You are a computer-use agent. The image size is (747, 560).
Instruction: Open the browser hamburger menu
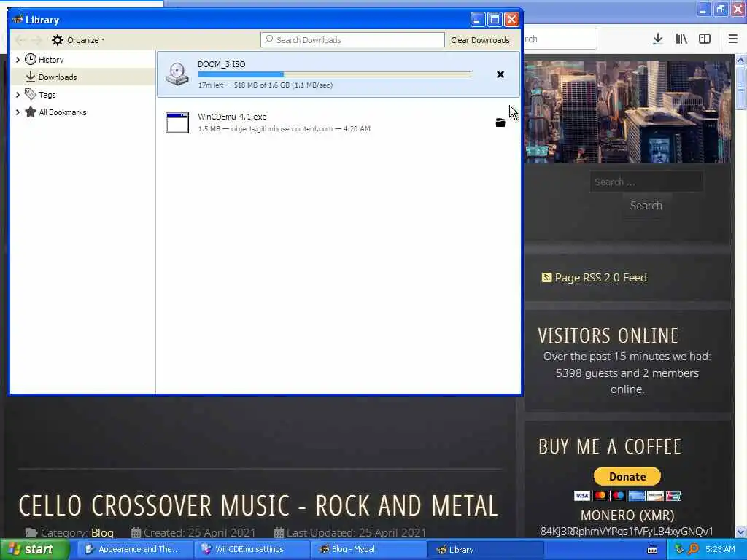pos(733,39)
